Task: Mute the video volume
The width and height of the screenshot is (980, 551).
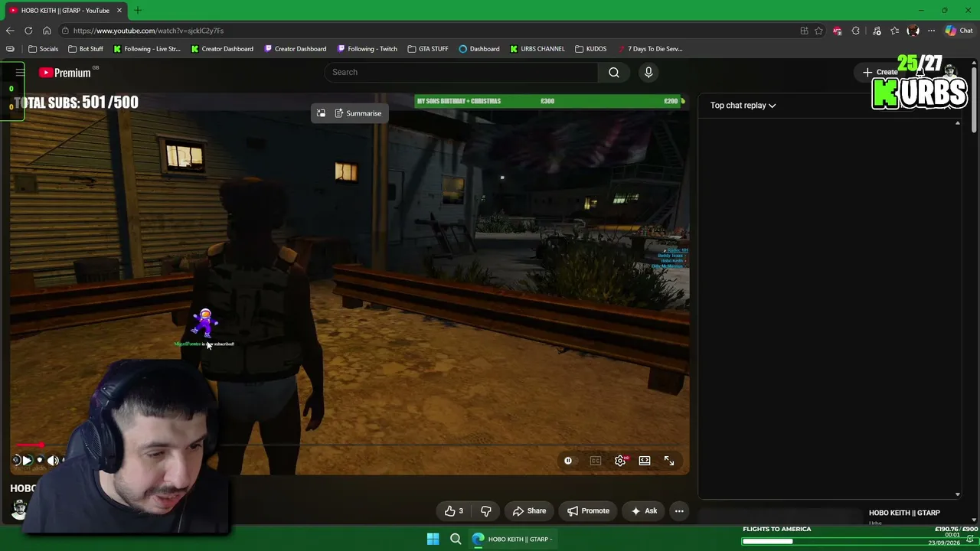Action: [53, 461]
